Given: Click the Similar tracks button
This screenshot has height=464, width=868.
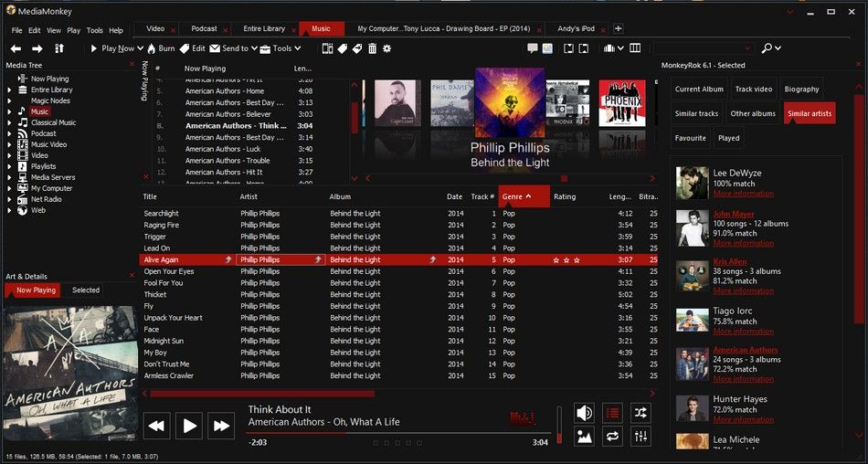Looking at the screenshot, I should pos(696,113).
